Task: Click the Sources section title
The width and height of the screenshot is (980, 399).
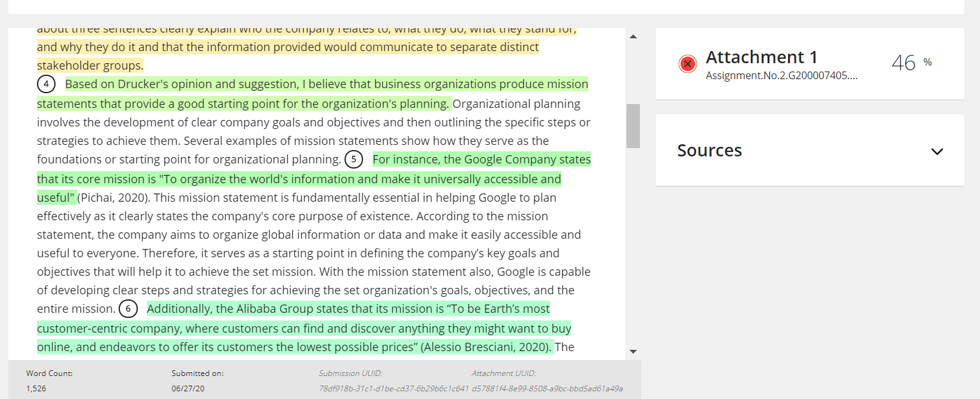Action: pos(709,150)
